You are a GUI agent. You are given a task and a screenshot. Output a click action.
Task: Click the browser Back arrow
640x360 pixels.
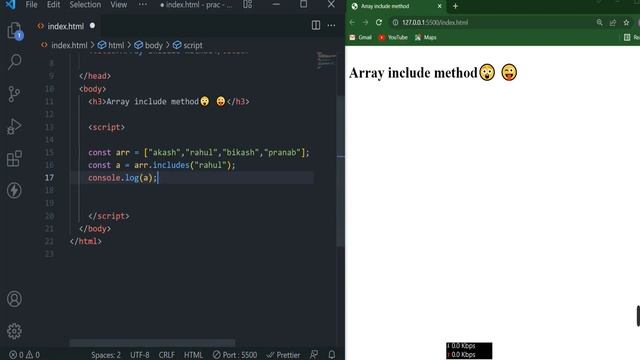pos(352,22)
